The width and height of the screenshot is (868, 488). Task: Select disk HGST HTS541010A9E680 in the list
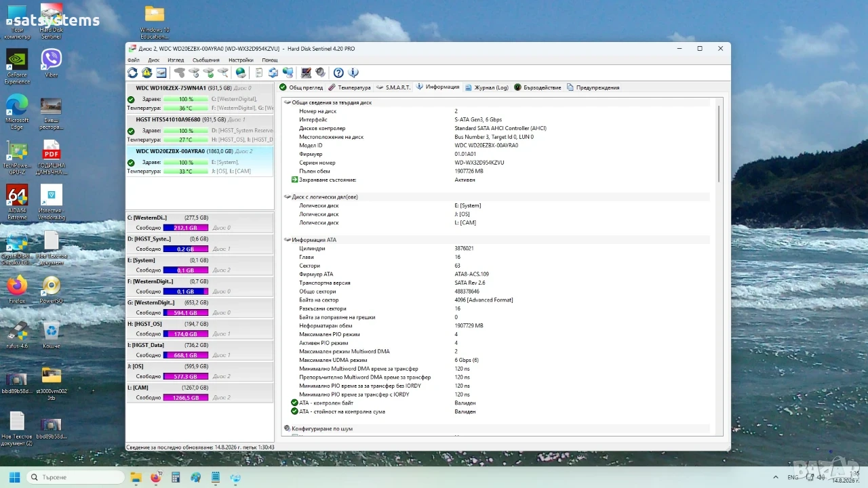point(200,129)
